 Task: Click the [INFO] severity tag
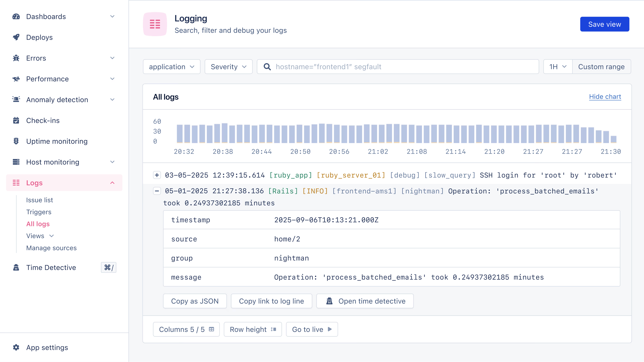coord(315,191)
